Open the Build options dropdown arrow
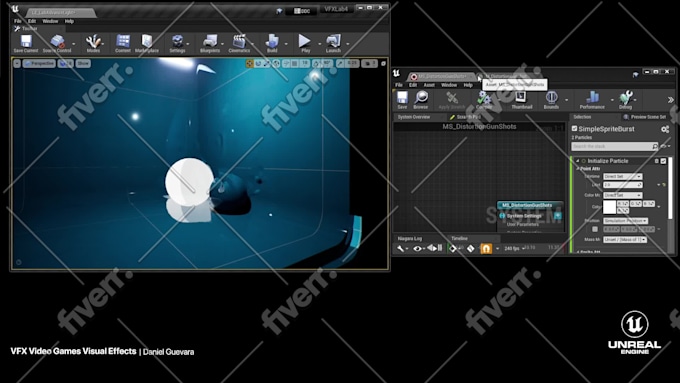 tap(286, 44)
